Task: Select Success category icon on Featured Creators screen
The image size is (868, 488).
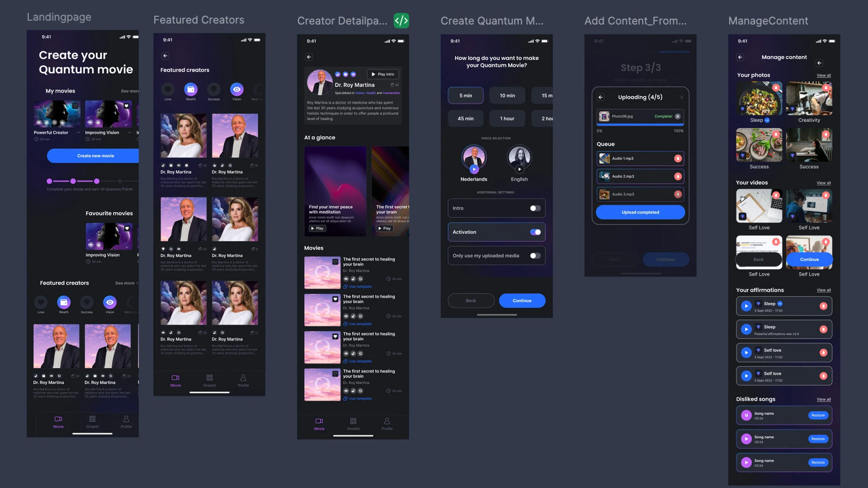Action: point(214,89)
